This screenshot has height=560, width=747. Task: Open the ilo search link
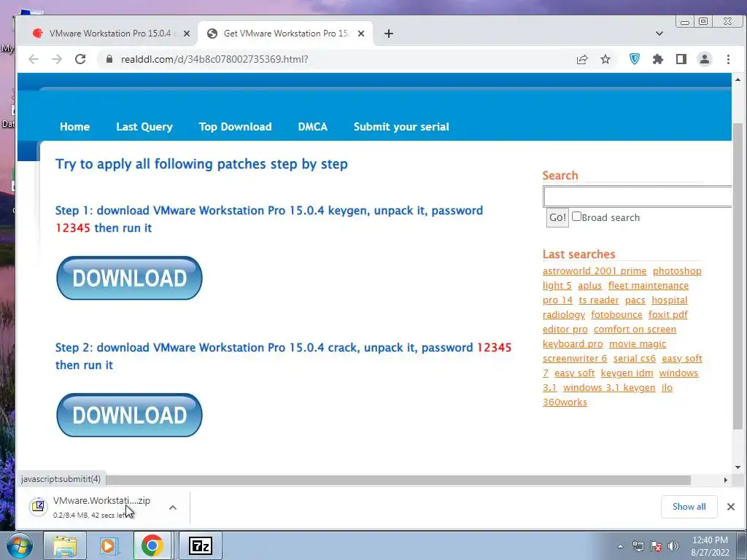(x=667, y=388)
